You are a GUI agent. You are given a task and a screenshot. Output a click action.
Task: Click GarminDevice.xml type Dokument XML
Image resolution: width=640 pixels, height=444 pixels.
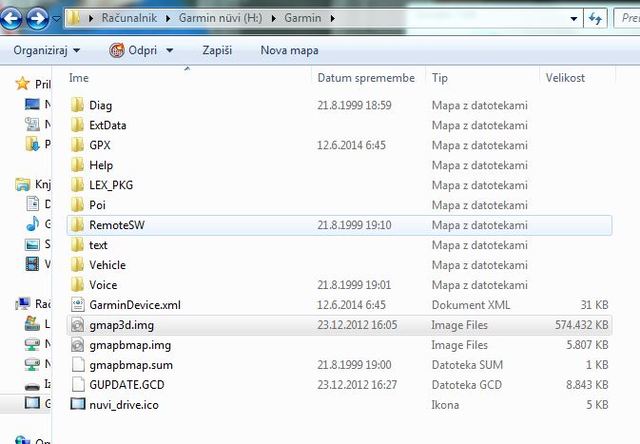pos(471,305)
